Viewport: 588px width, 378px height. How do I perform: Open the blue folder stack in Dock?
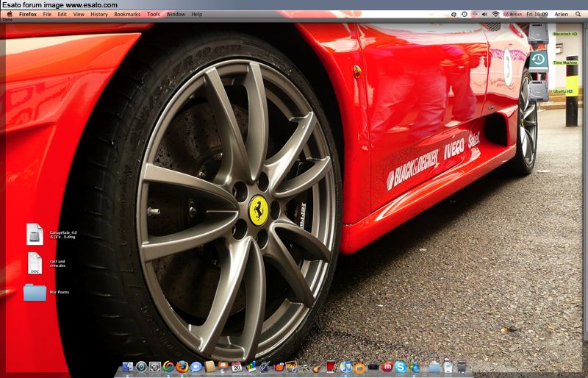[x=434, y=367]
